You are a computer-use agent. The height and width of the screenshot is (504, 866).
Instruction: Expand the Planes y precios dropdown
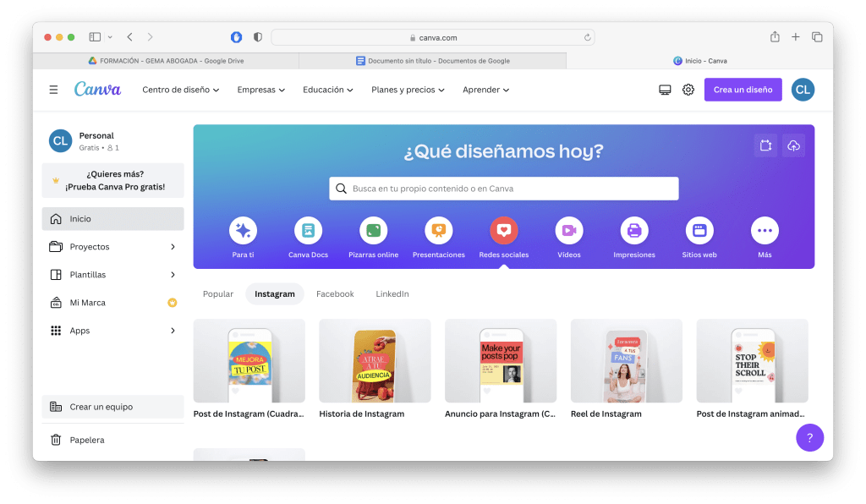tap(408, 90)
